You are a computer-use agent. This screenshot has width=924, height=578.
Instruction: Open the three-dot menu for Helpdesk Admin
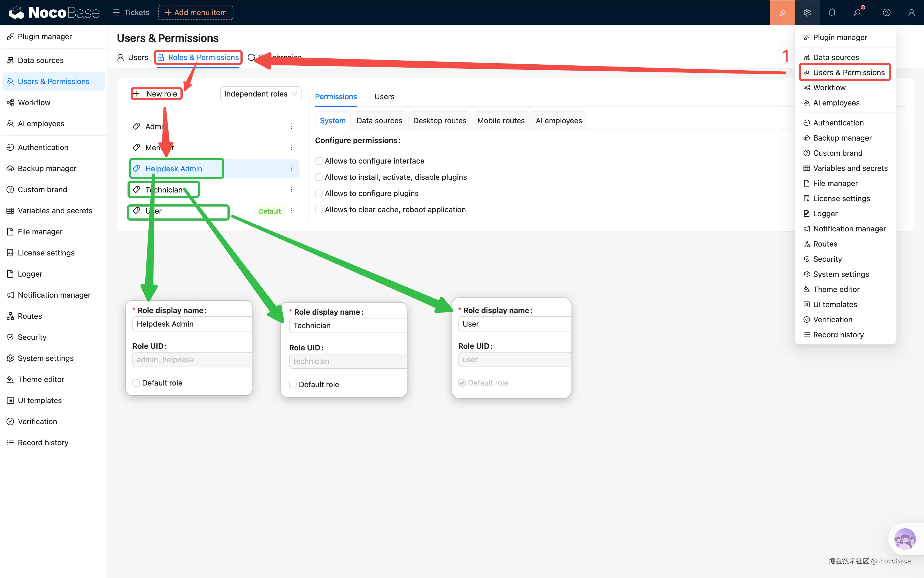tap(291, 169)
